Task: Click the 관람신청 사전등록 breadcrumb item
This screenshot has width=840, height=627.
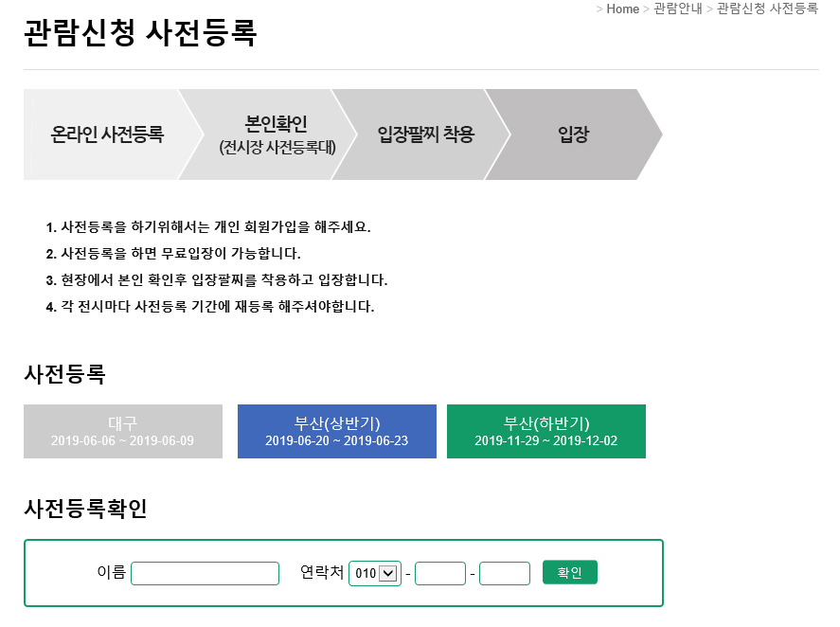Action: pyautogui.click(x=767, y=9)
